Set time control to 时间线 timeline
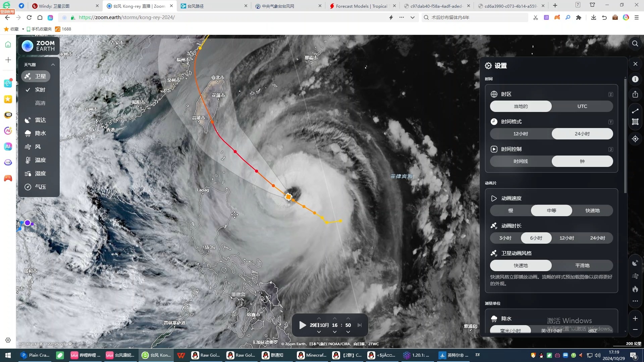 coord(521,161)
